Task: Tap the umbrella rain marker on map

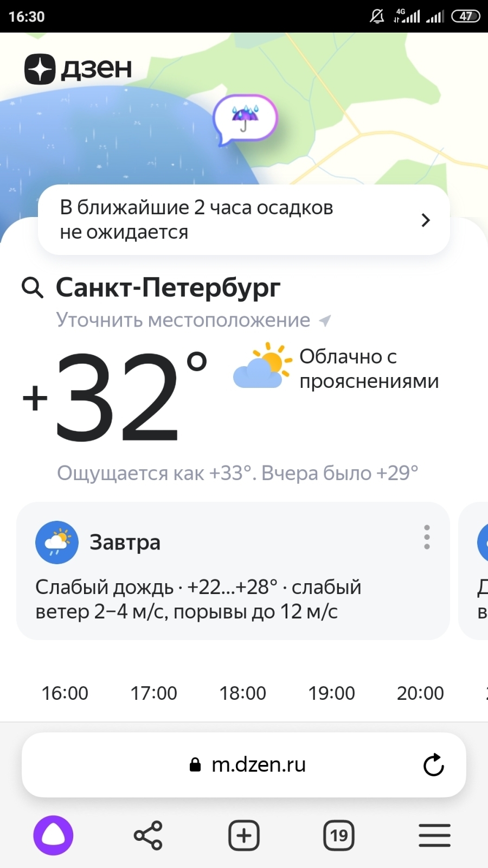Action: 245,118
